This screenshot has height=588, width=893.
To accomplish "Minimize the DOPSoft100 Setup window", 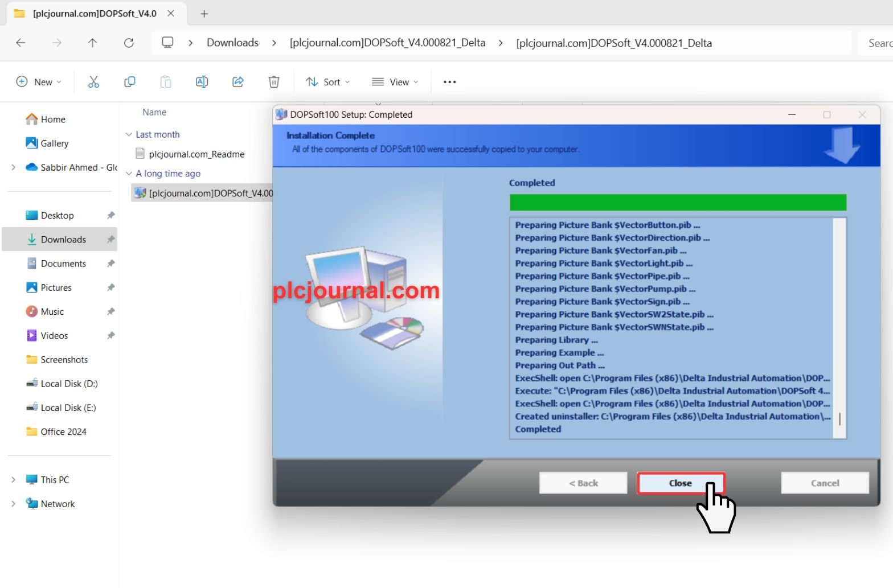I will 792,114.
